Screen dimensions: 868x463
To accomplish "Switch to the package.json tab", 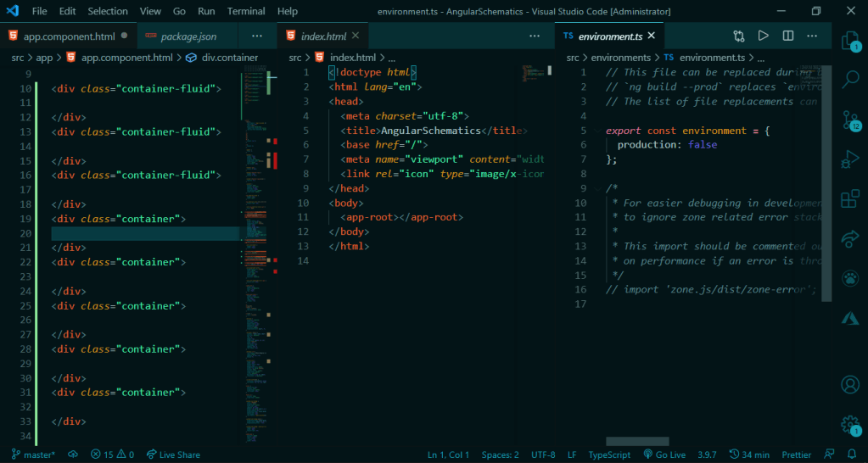I will coord(188,36).
